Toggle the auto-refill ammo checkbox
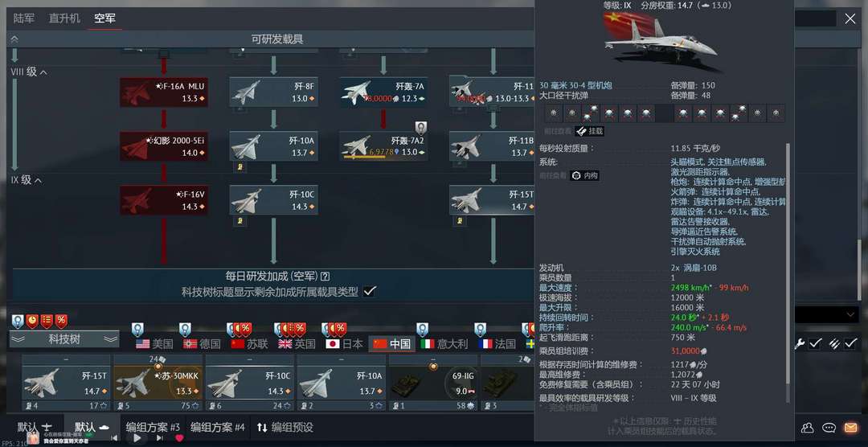Viewport: 868px width, 447px height. (851, 344)
